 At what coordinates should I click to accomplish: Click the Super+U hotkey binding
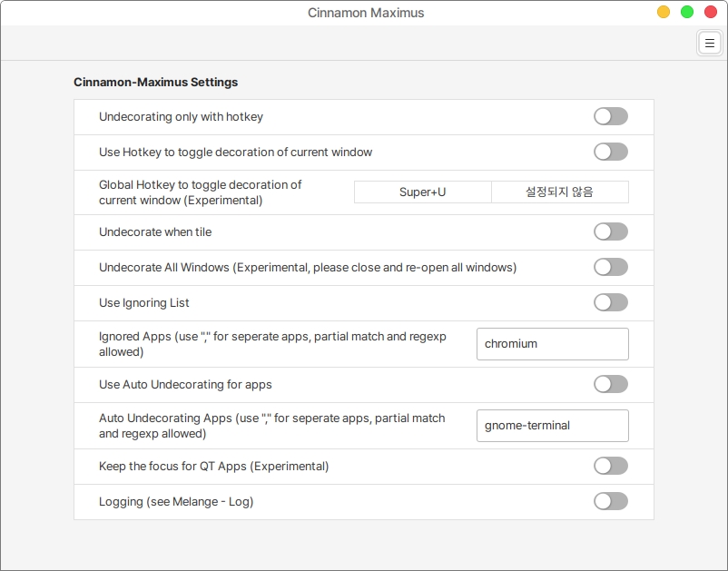(422, 192)
